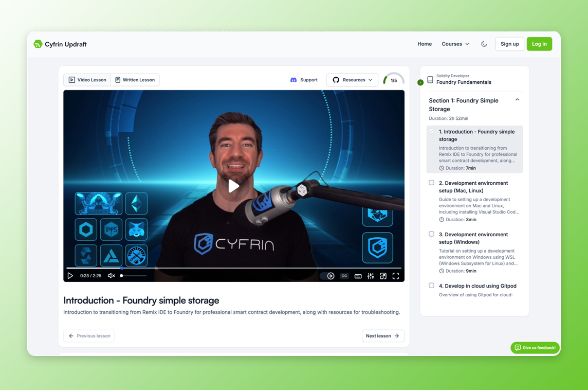This screenshot has height=390, width=588.
Task: Click the Written Lesson document icon
Action: (x=118, y=80)
